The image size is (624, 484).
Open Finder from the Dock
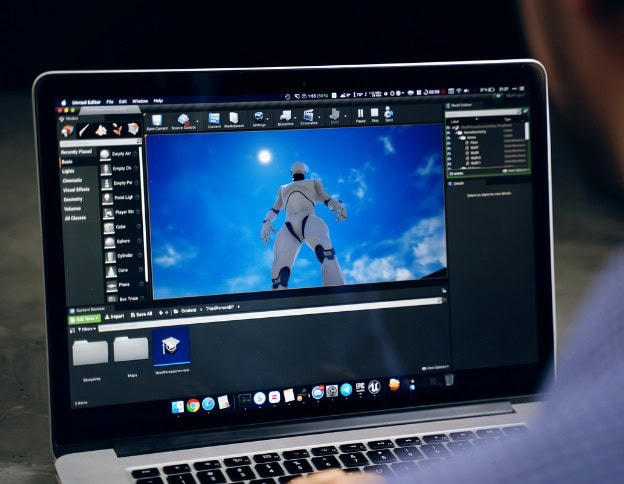click(178, 406)
